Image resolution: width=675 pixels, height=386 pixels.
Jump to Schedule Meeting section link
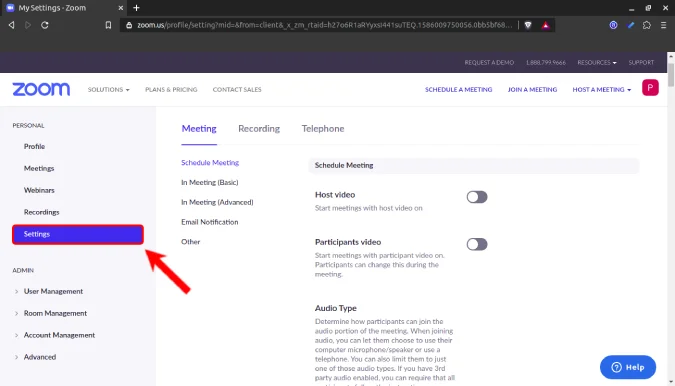click(x=210, y=163)
